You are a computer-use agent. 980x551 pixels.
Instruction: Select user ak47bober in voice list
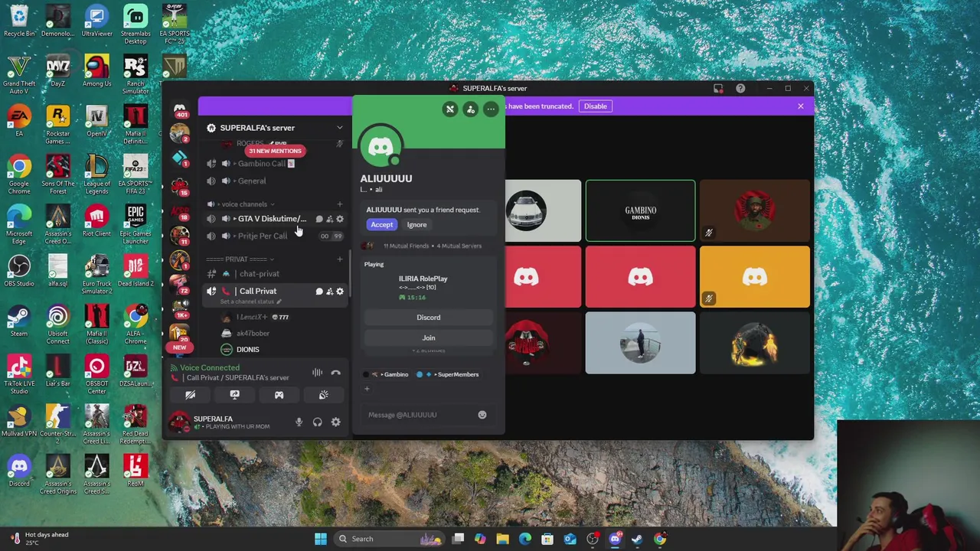point(252,334)
